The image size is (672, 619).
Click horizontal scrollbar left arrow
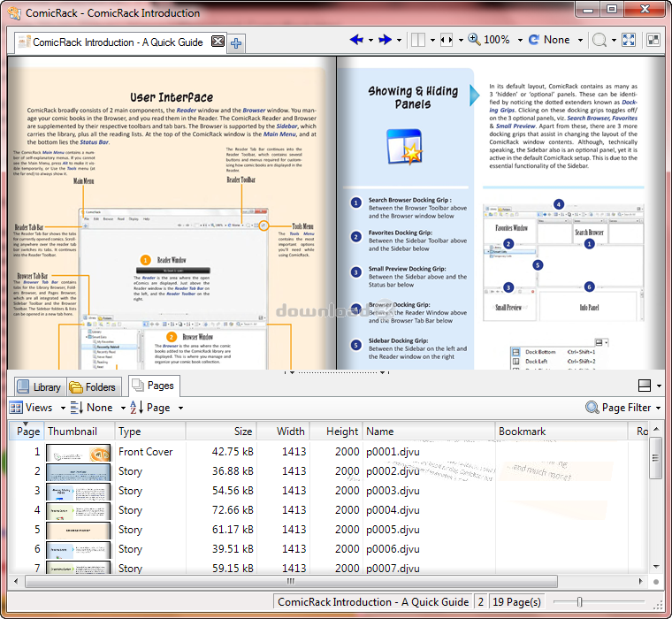point(16,582)
